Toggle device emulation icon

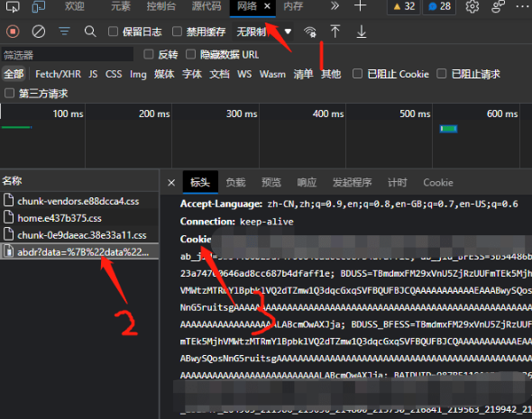click(39, 6)
